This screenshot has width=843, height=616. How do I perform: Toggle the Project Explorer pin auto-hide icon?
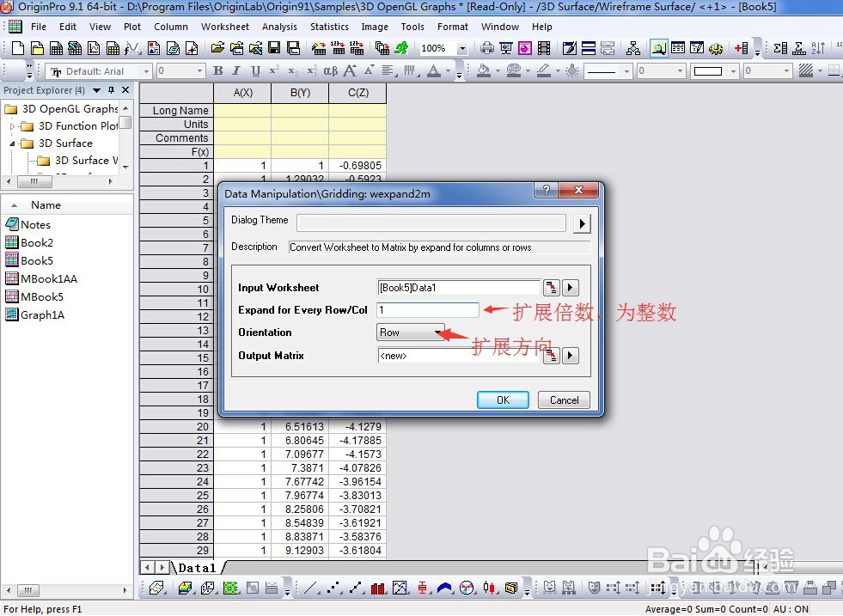tap(112, 89)
